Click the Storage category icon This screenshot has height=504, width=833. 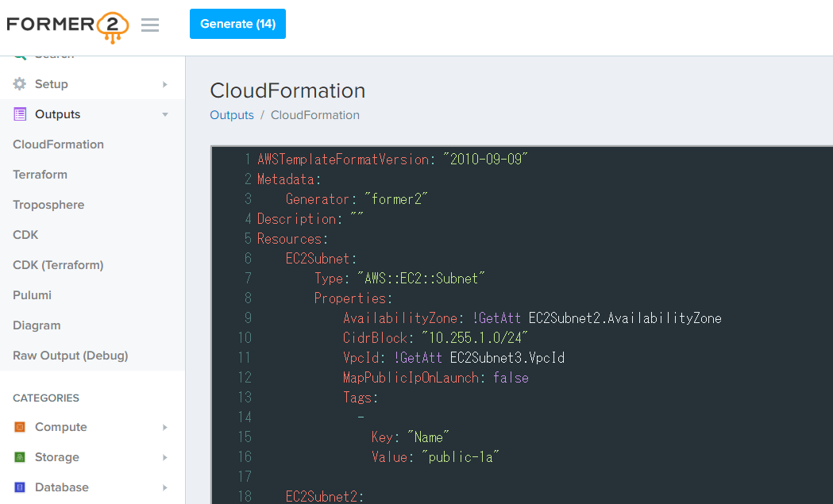[20, 457]
